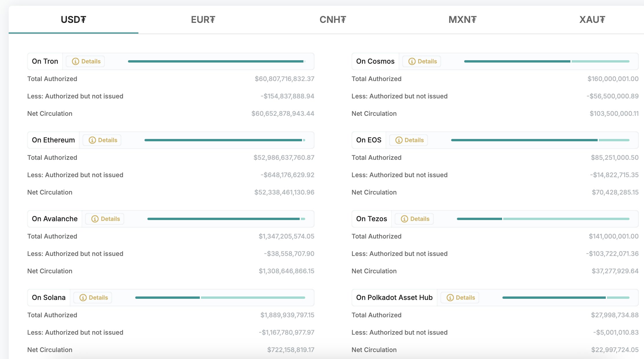Select Cosmos not issued -$56,500,000.89

point(612,96)
